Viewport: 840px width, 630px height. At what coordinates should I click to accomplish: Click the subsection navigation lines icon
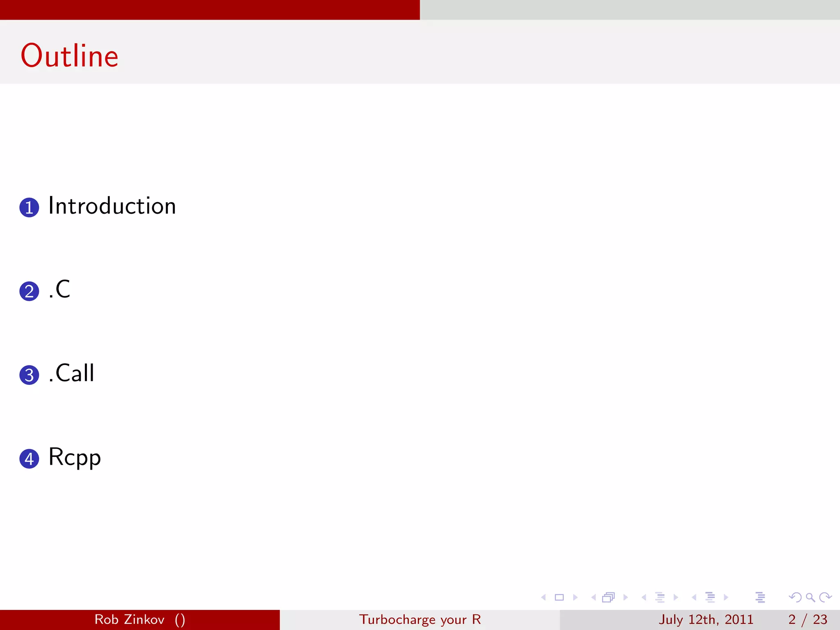(660, 598)
